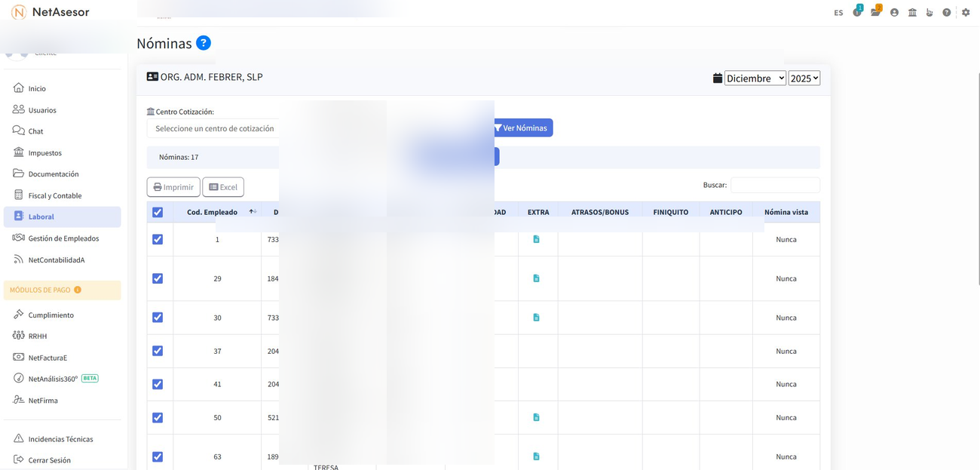Toggle the select-all checkbox in table header
980x470 pixels.
coord(158,213)
